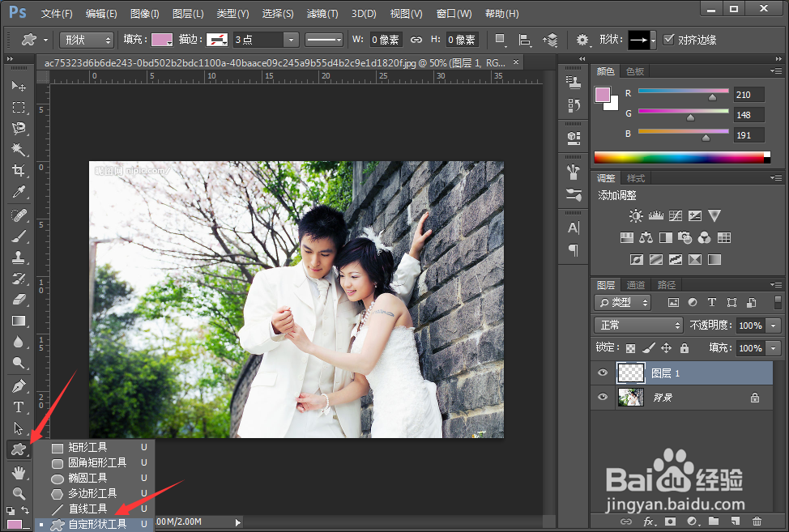Toggle pixel layer filter
Viewport: 789px width, 532px height.
point(673,302)
